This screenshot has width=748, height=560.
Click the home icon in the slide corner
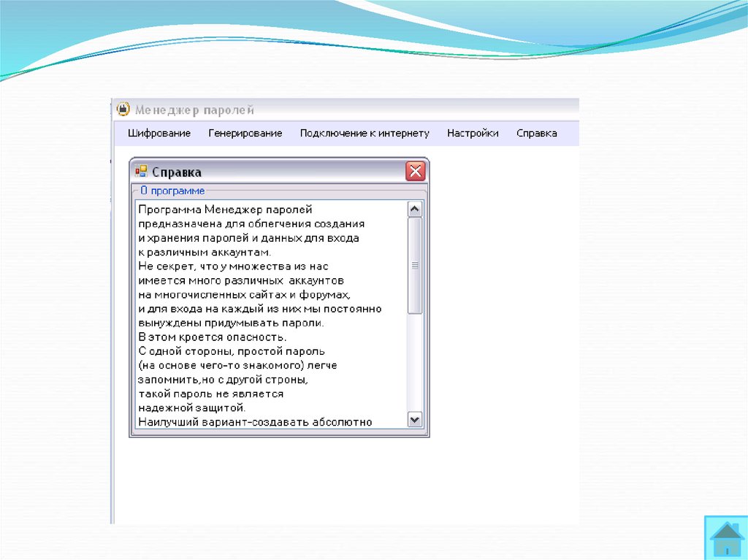(x=727, y=538)
